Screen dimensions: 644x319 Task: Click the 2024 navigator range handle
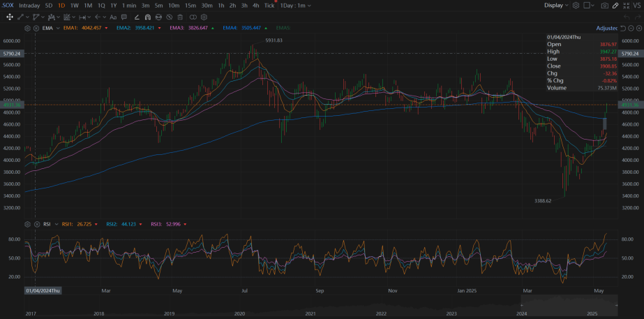click(x=521, y=304)
